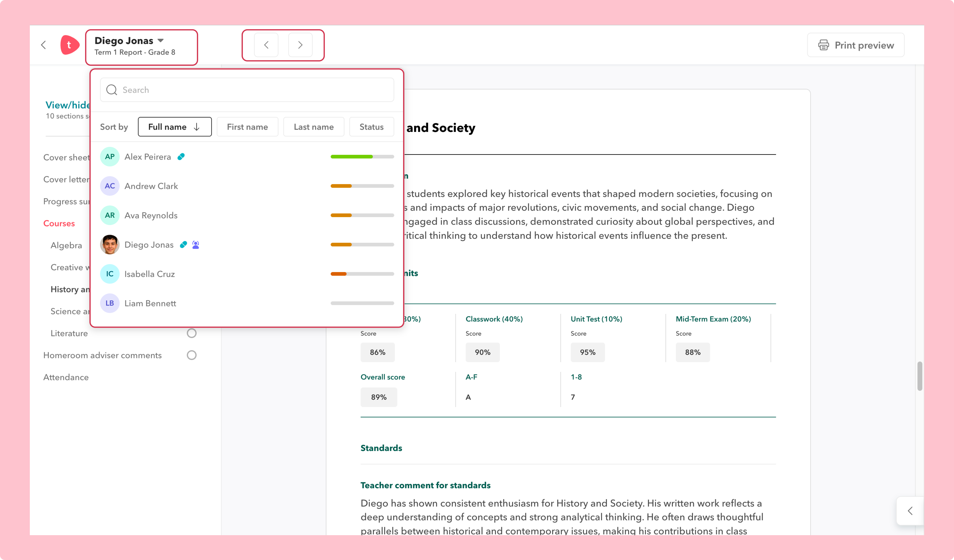Screen dimensions: 954x560
Task: Open the Attendance section
Action: tap(66, 377)
